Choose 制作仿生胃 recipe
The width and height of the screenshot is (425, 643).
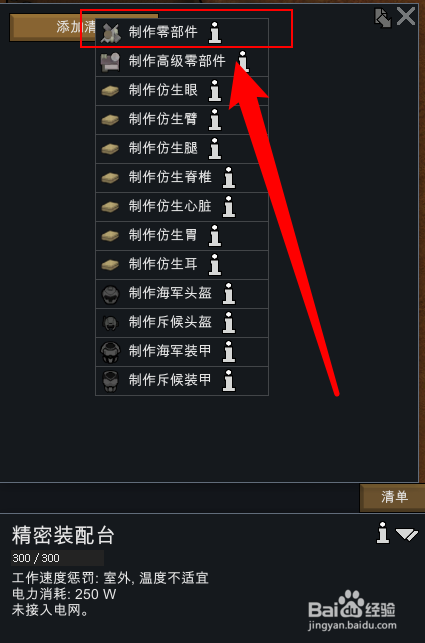(x=182, y=236)
